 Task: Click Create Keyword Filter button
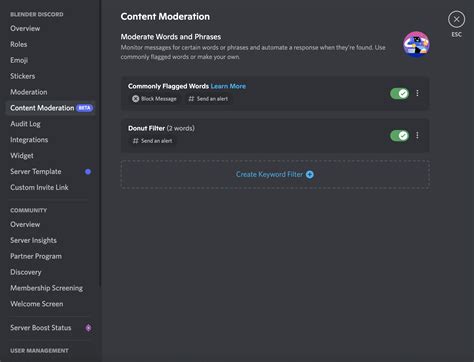pos(275,174)
